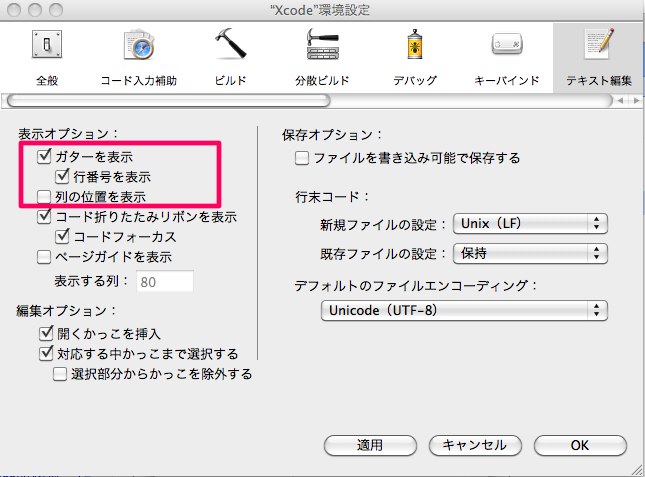The width and height of the screenshot is (645, 477).
Task: Open the 既存ファイルの設定 保持 dropdown
Action: [x=530, y=253]
